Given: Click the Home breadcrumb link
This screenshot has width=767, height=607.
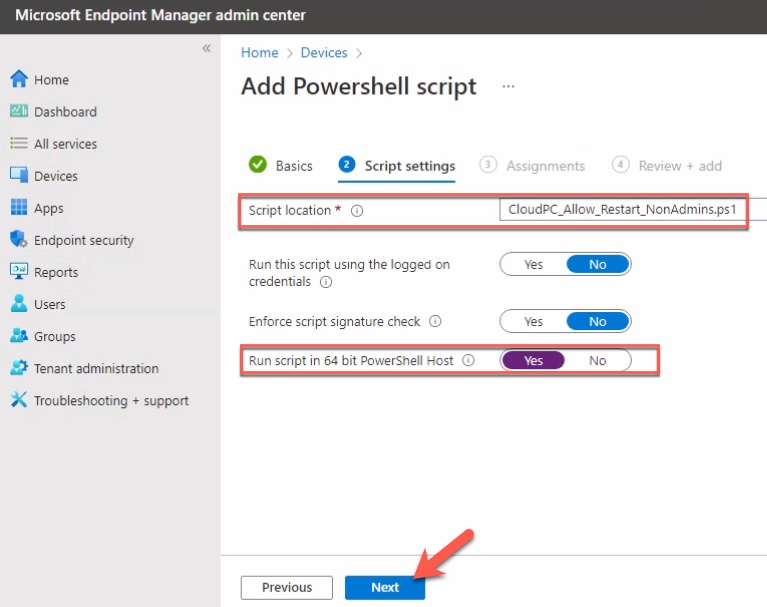Looking at the screenshot, I should tap(259, 52).
